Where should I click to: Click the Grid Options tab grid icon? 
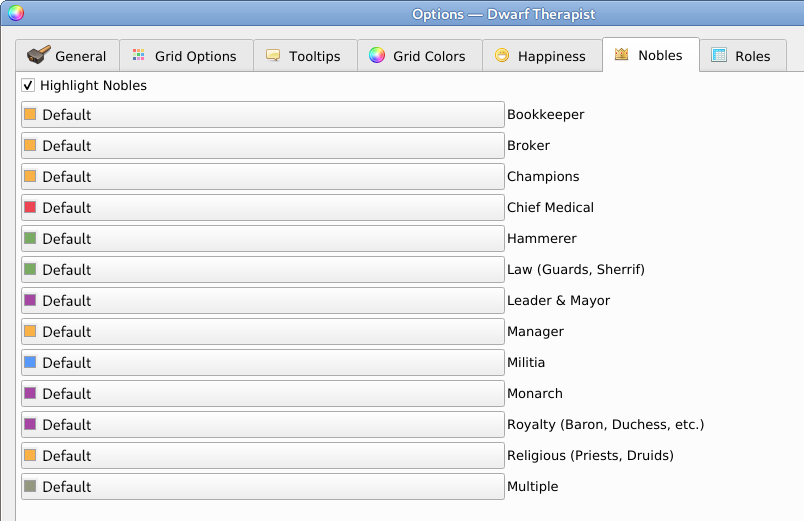pos(139,56)
